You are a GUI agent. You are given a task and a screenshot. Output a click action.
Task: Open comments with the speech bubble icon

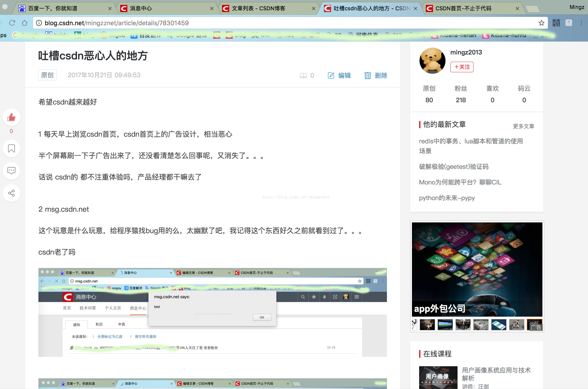click(11, 171)
